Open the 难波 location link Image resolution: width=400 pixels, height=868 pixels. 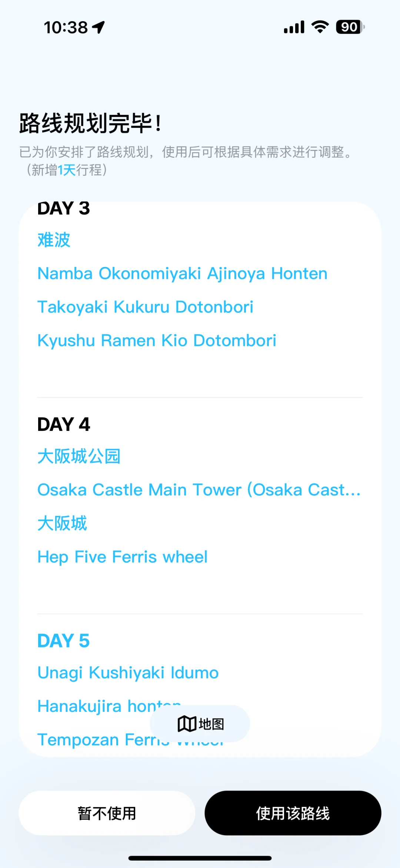click(x=54, y=240)
